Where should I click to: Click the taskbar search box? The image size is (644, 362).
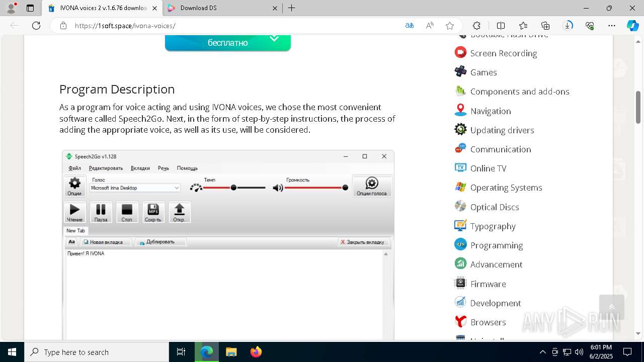click(97, 352)
